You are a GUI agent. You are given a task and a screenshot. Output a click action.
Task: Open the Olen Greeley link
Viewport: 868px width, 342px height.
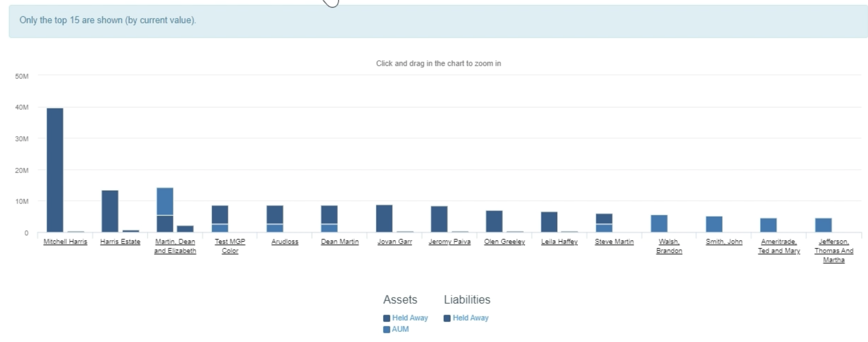pyautogui.click(x=504, y=242)
